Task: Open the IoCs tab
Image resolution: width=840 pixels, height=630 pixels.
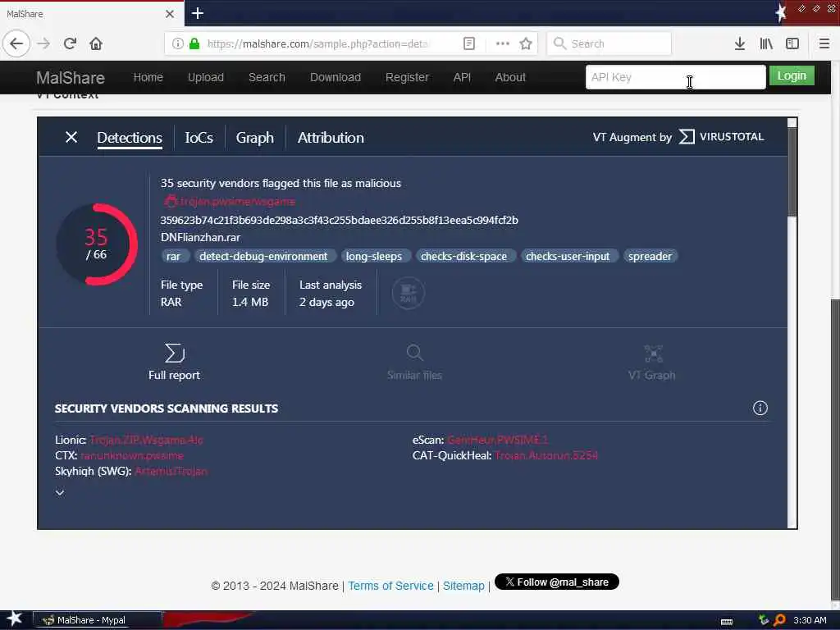Action: pyautogui.click(x=199, y=138)
